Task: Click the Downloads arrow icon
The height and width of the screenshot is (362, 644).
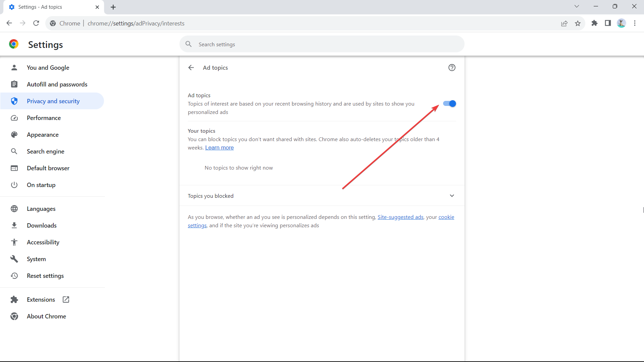Action: coord(14,225)
